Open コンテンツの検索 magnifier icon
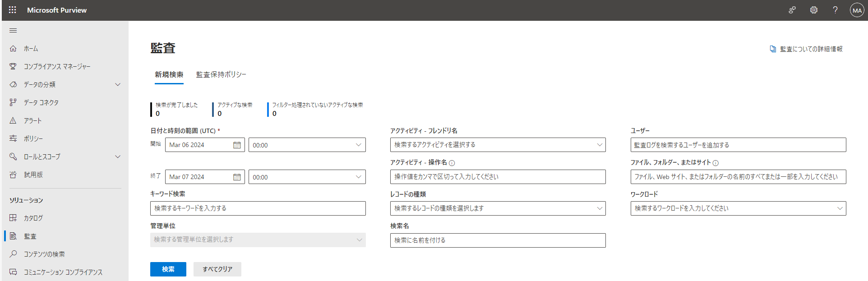The width and height of the screenshot is (868, 281). (13, 254)
